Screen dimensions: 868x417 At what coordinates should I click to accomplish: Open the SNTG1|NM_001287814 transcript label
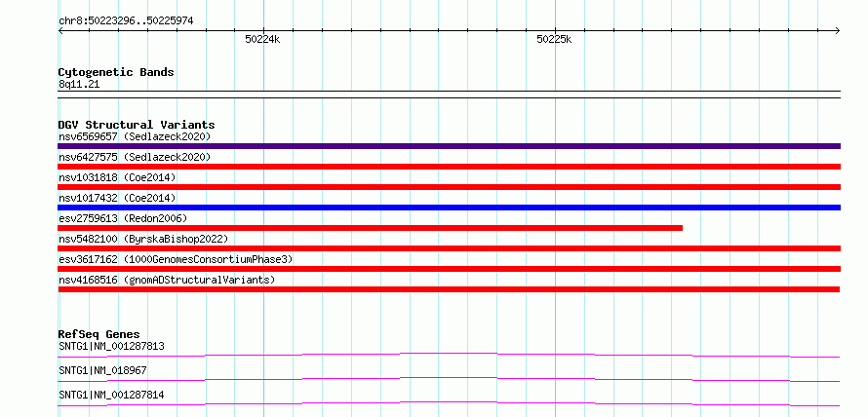pyautogui.click(x=111, y=395)
